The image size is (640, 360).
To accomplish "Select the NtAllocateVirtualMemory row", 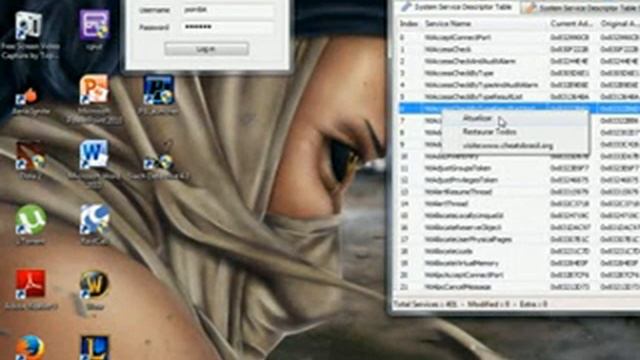I will [x=518, y=263].
